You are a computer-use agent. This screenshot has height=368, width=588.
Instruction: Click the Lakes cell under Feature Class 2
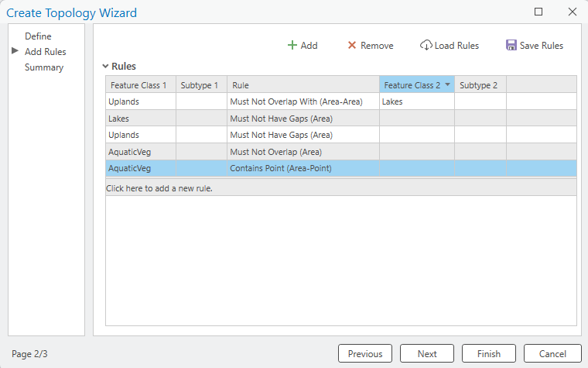click(x=392, y=101)
